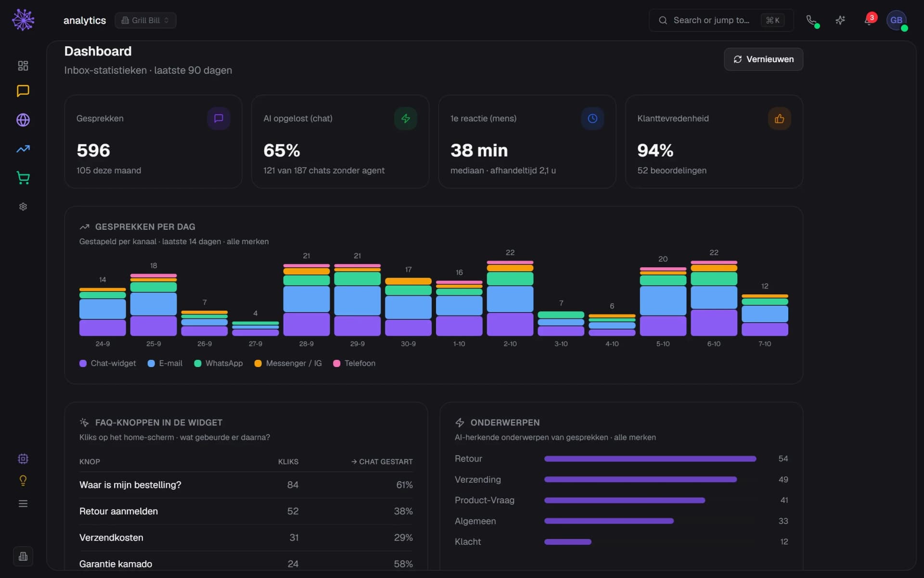The image size is (924, 578).
Task: Click the chat bubble icon on Gesprekken card
Action: pos(218,118)
